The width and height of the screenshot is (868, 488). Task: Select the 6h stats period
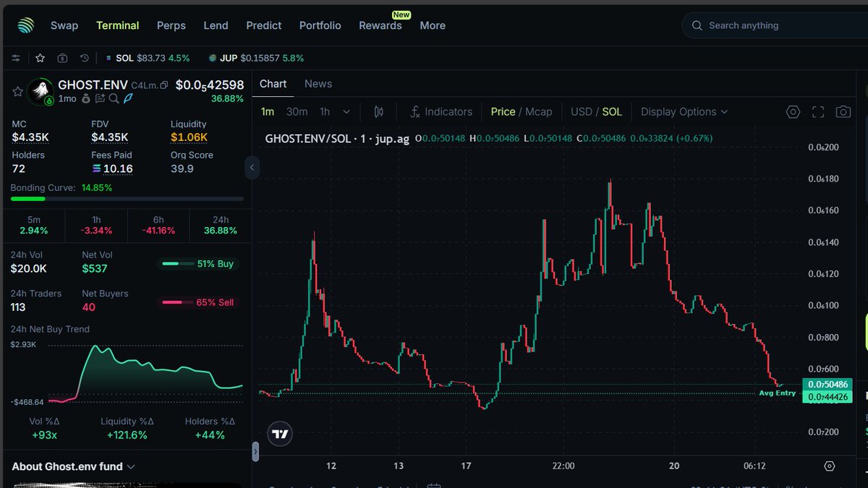point(158,225)
